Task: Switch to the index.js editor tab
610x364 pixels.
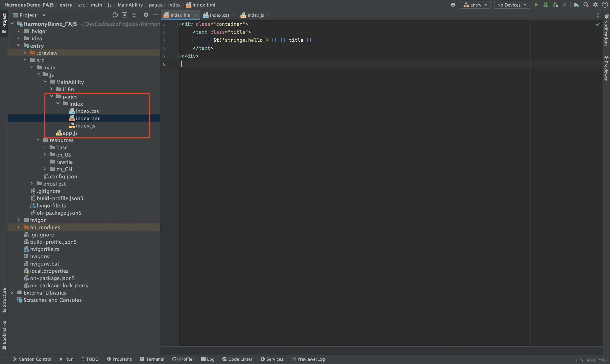Action: coord(256,15)
